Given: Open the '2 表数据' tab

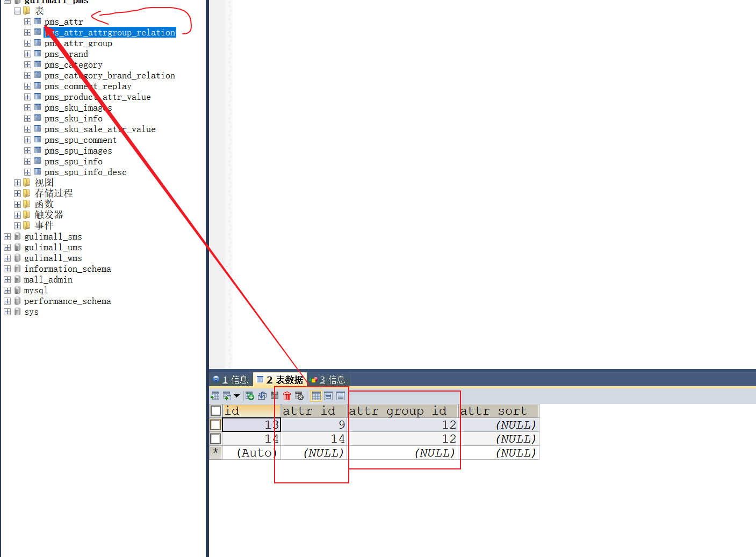Looking at the screenshot, I should [280, 380].
